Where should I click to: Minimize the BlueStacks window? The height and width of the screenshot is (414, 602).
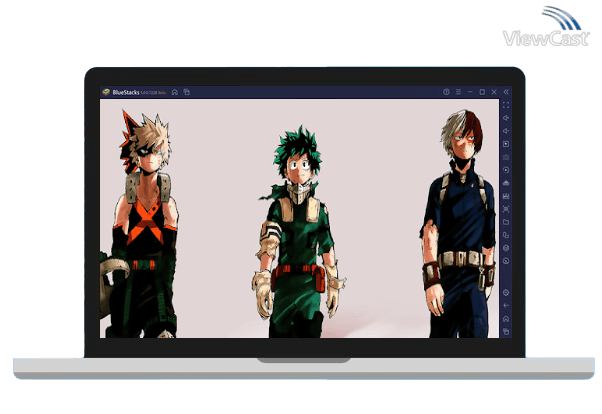(470, 92)
